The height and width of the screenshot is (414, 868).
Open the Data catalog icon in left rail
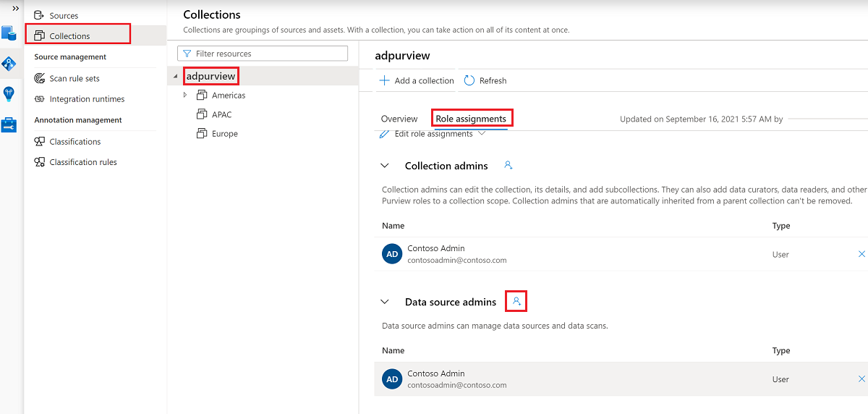[x=9, y=33]
